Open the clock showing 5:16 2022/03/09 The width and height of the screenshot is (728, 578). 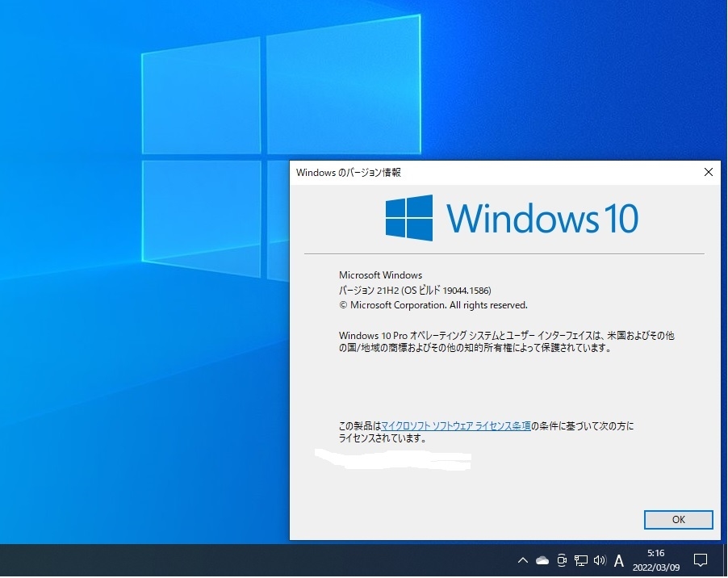click(655, 560)
